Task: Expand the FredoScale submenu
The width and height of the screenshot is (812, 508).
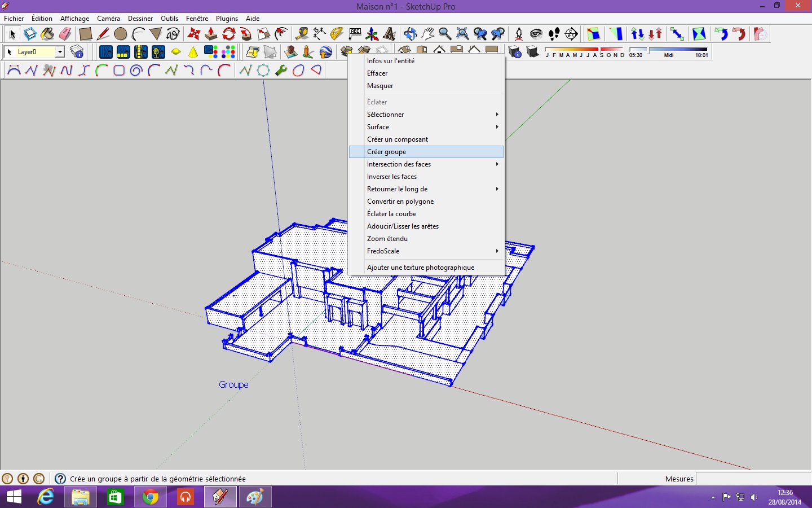Action: [426, 251]
